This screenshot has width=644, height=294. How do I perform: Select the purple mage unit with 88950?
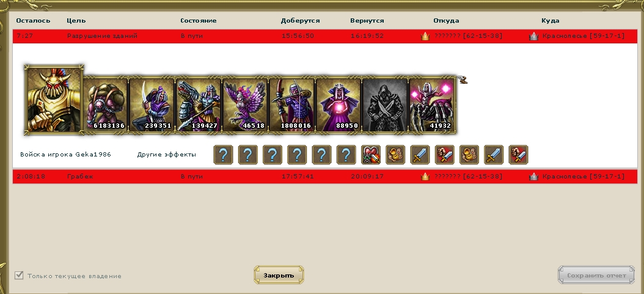(338, 105)
